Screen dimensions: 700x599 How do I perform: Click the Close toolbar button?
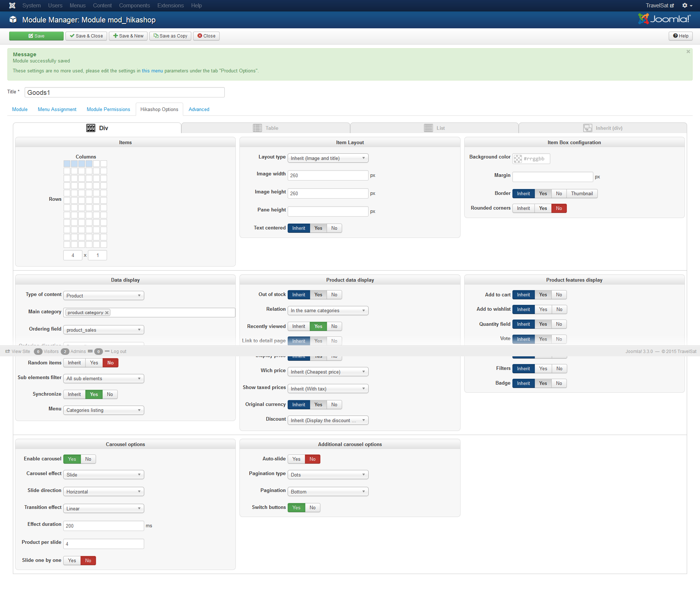coord(206,36)
